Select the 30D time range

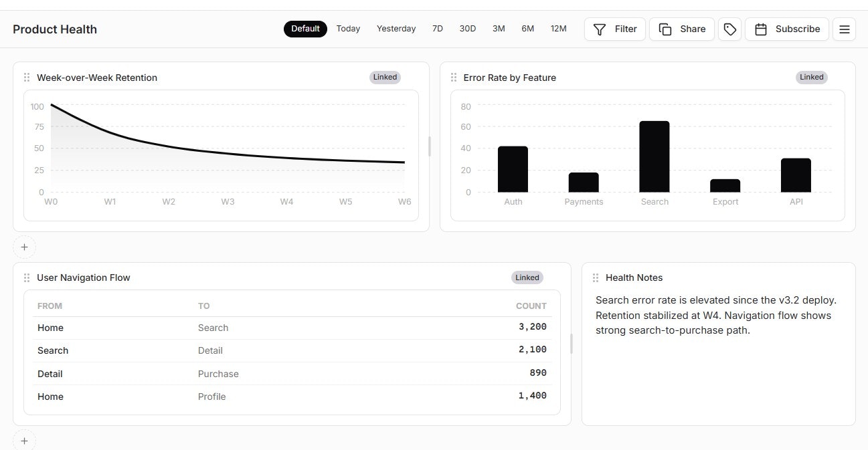point(468,29)
